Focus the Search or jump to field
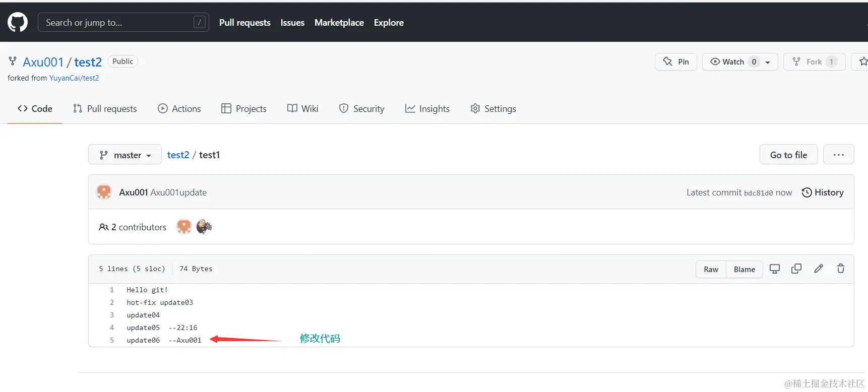The height and width of the screenshot is (392, 868). [123, 22]
